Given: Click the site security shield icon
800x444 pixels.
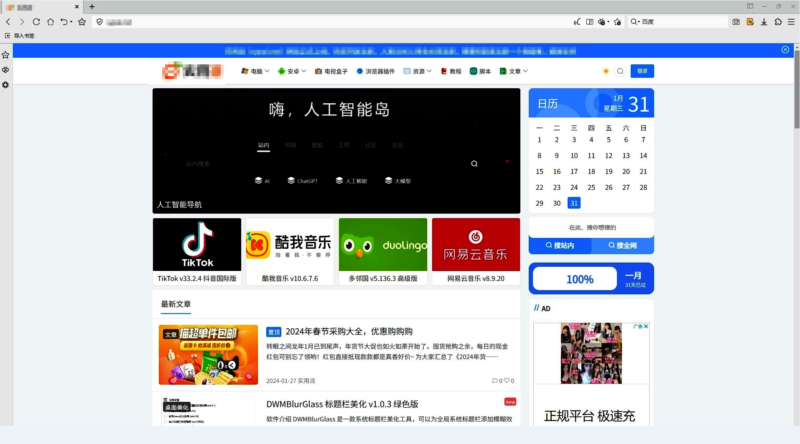Looking at the screenshot, I should (x=99, y=22).
